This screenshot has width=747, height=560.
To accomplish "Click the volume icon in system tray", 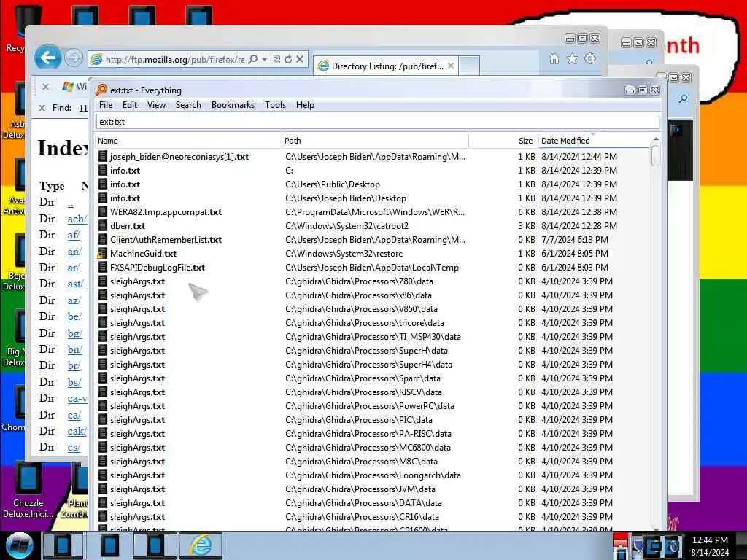I will 673,545.
